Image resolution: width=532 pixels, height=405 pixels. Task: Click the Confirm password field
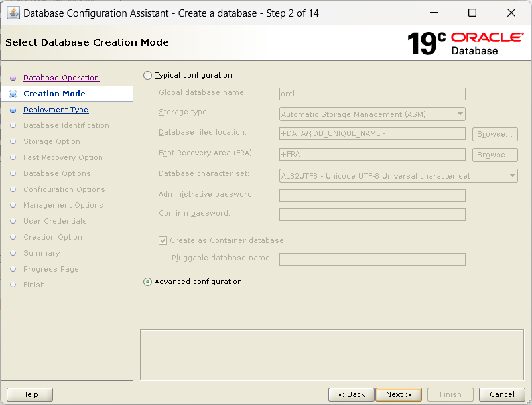pos(372,215)
